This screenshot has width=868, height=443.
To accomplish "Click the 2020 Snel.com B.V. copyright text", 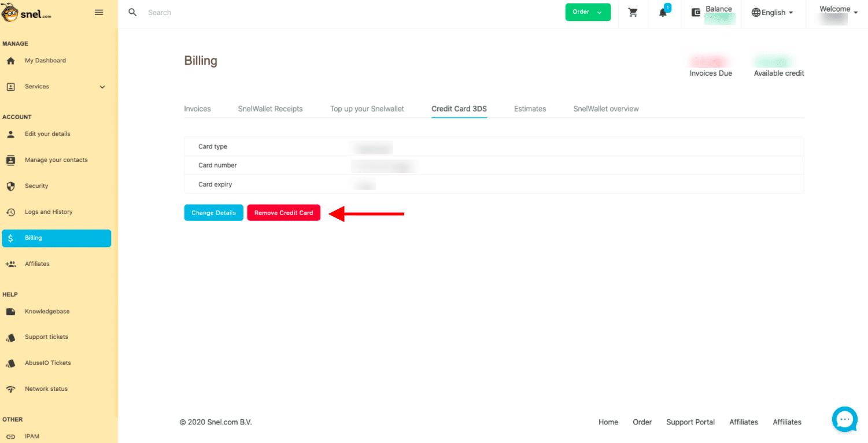I will pyautogui.click(x=216, y=422).
